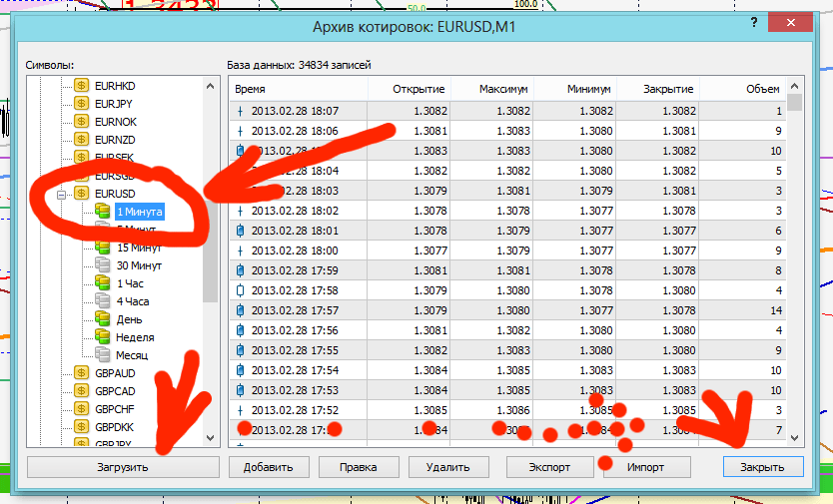Click the symbols list scroll-down arrow
This screenshot has height=504, width=833.
210,437
